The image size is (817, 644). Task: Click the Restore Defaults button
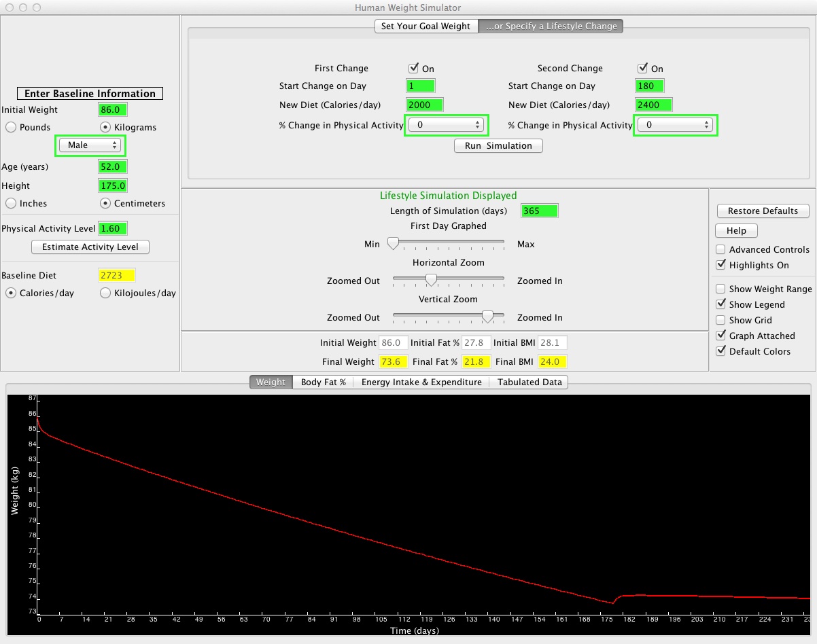pyautogui.click(x=763, y=211)
